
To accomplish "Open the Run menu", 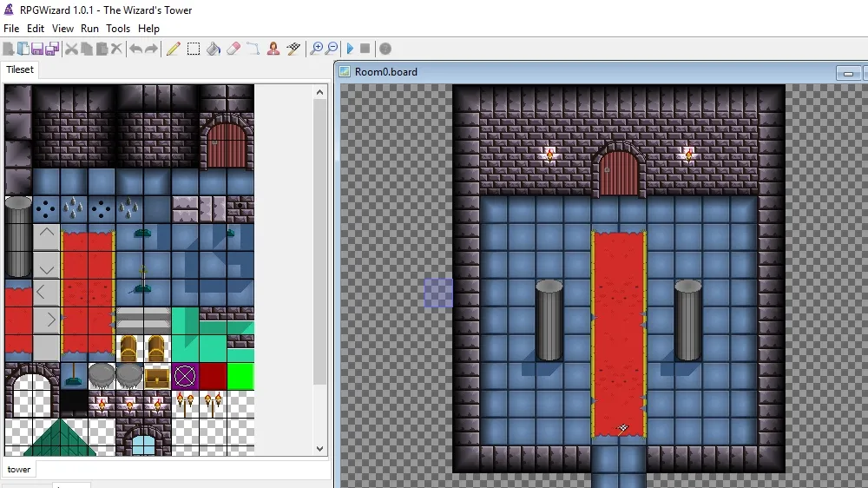I will coord(89,29).
